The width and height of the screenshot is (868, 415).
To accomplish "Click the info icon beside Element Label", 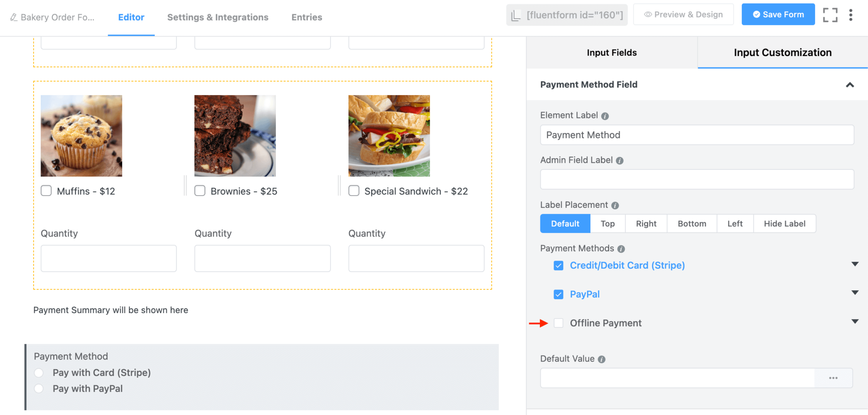I will coord(605,115).
